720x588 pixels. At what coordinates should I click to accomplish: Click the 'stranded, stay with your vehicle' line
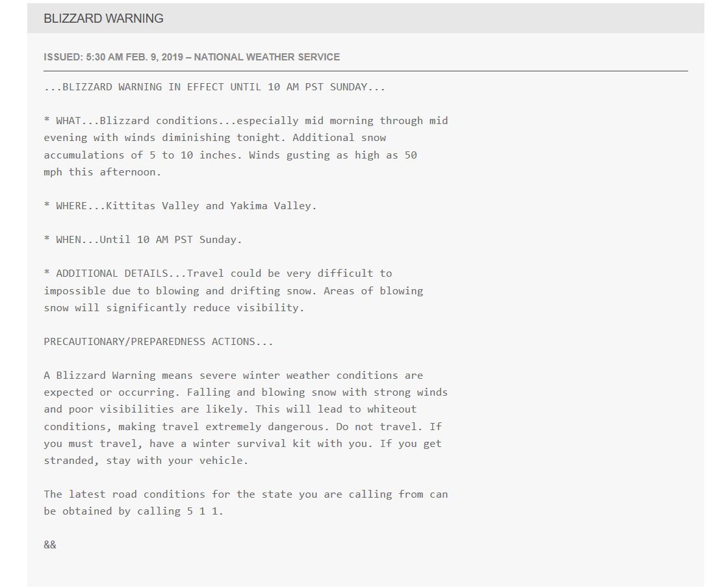146,461
